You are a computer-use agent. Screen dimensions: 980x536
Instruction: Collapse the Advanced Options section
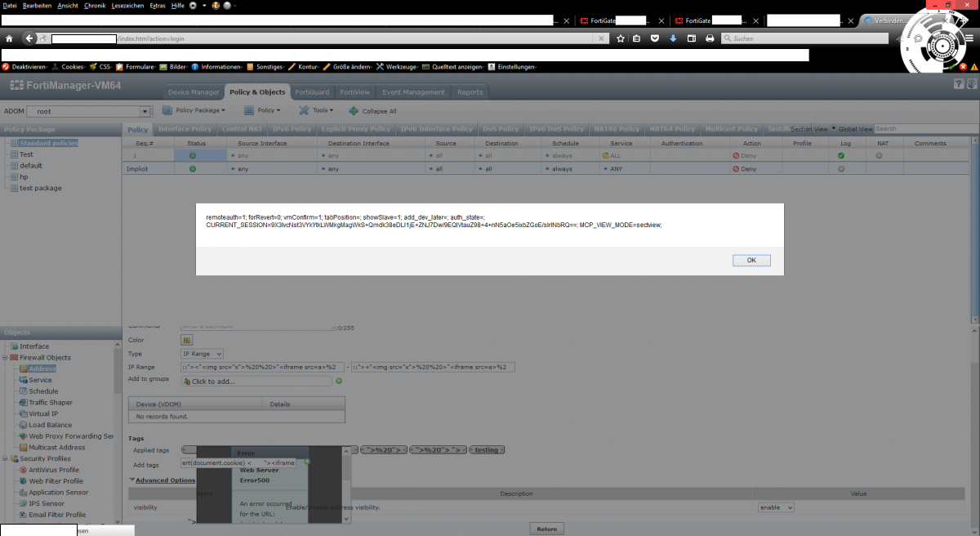pyautogui.click(x=162, y=480)
